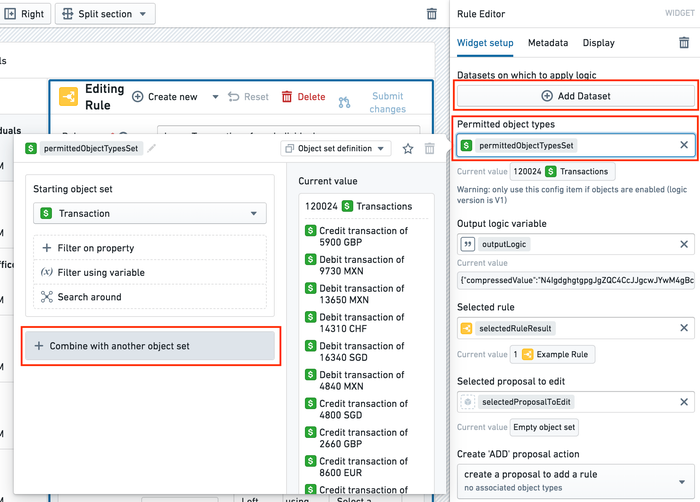Open the Split section dropdown
This screenshot has height=502, width=700.
pyautogui.click(x=105, y=14)
